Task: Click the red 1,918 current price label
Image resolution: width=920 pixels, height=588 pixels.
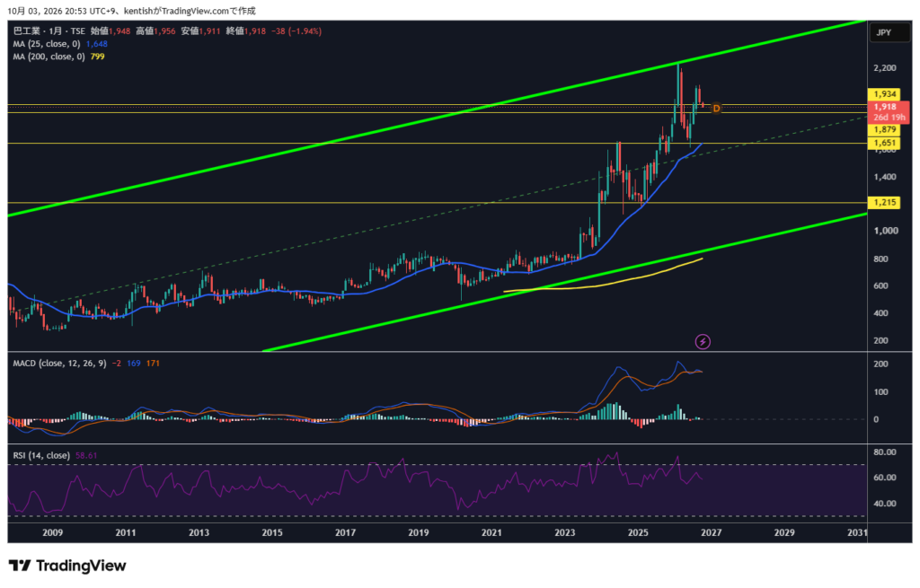Action: pos(885,107)
